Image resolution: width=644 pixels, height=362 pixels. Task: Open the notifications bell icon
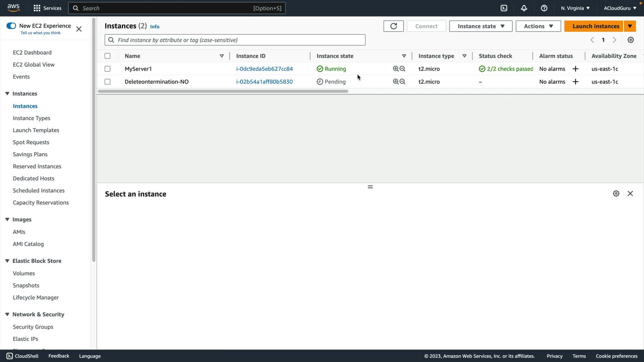(x=524, y=8)
